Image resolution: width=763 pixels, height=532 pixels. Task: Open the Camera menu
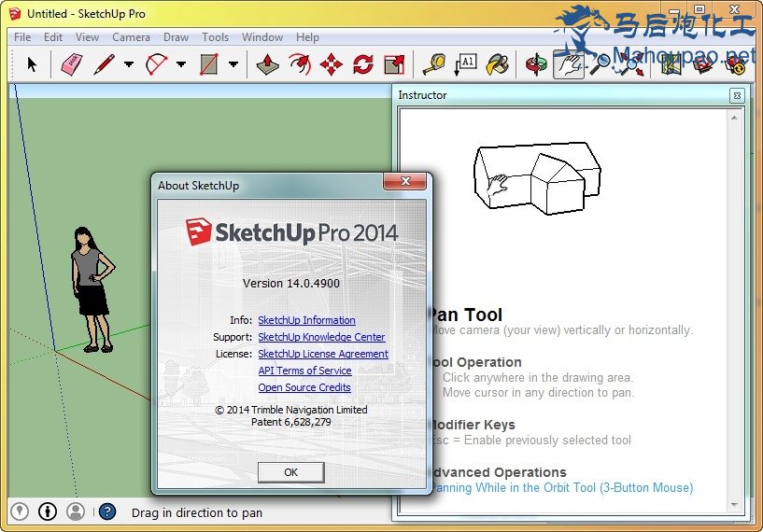tap(131, 37)
